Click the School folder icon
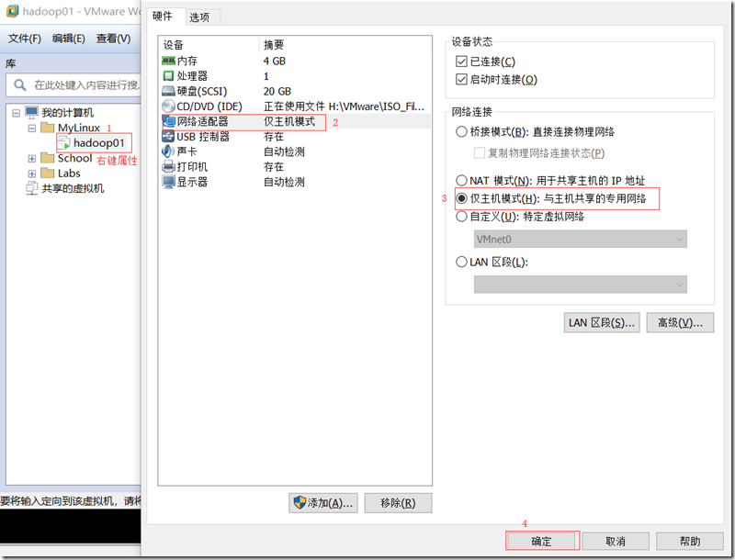This screenshot has width=735, height=560. click(48, 158)
